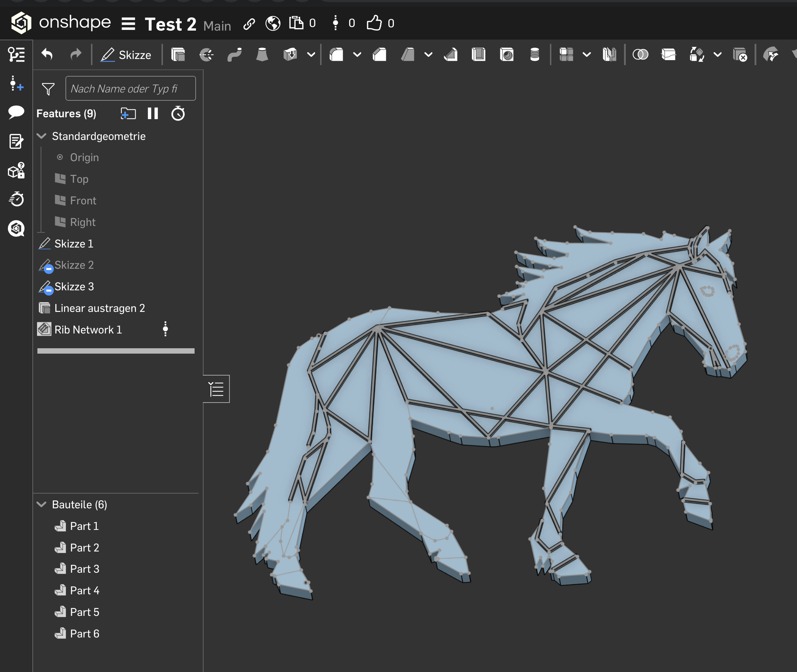
Task: Select the Chamfer tool icon
Action: (379, 55)
